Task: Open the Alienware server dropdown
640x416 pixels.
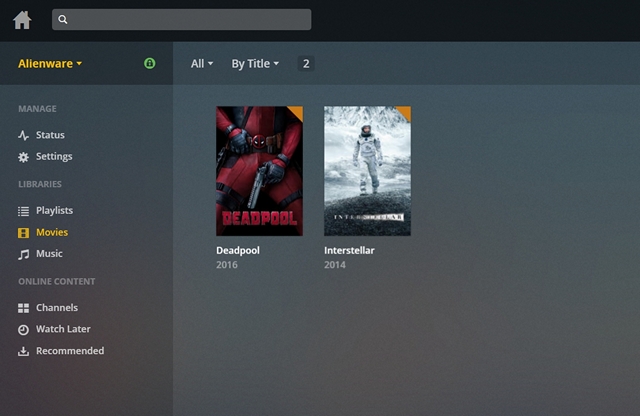Action: 50,64
